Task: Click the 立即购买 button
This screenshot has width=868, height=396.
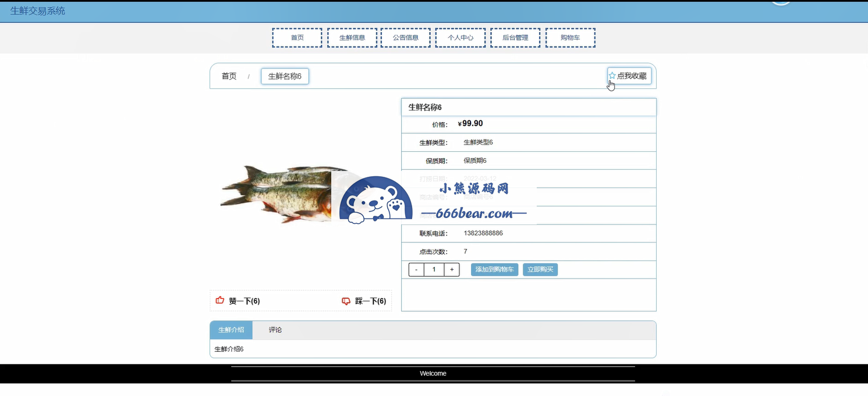Action: point(540,269)
